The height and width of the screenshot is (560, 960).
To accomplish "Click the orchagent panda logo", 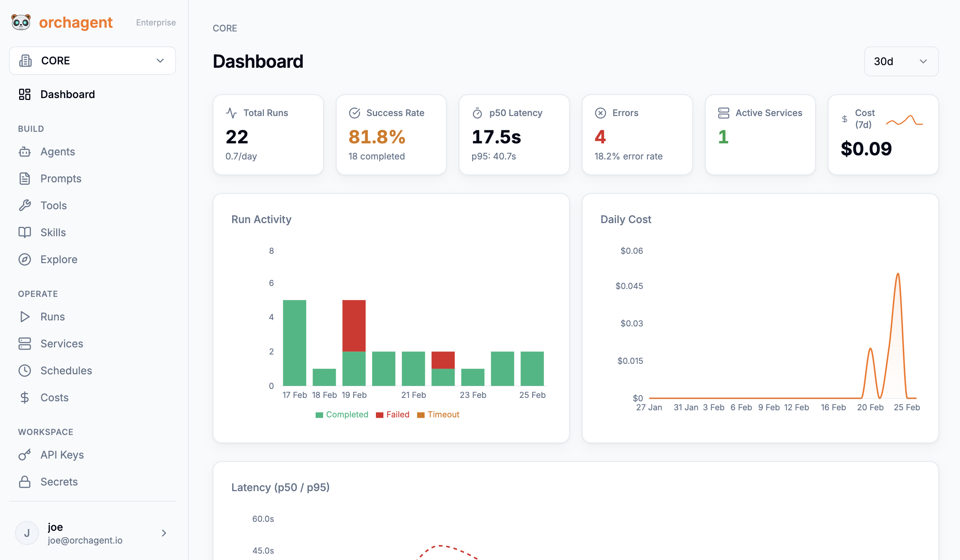I will point(21,22).
